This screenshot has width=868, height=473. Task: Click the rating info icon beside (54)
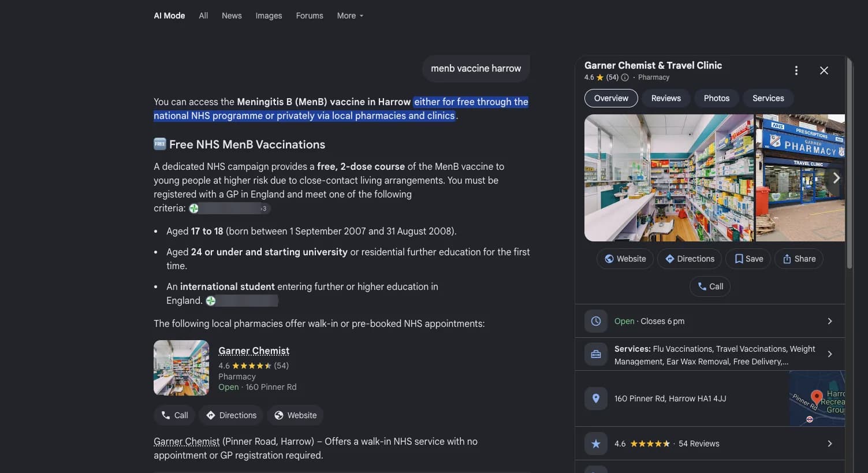(625, 77)
